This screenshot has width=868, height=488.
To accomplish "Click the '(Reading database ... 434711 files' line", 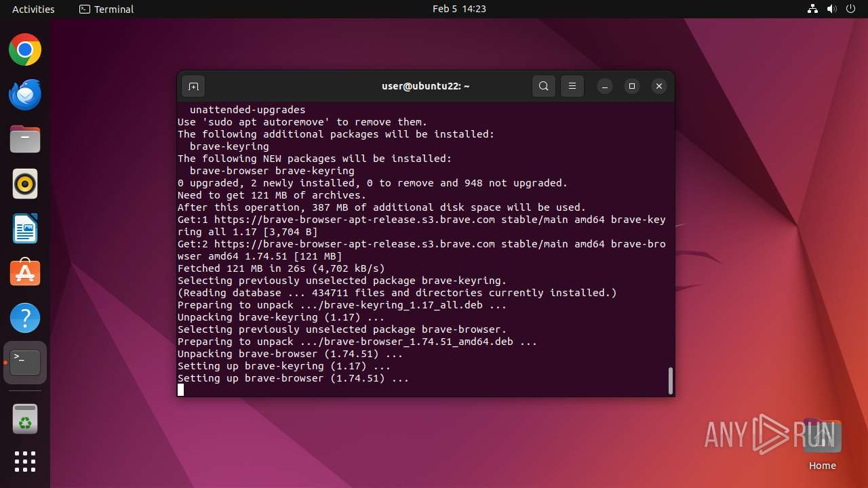I will click(397, 293).
